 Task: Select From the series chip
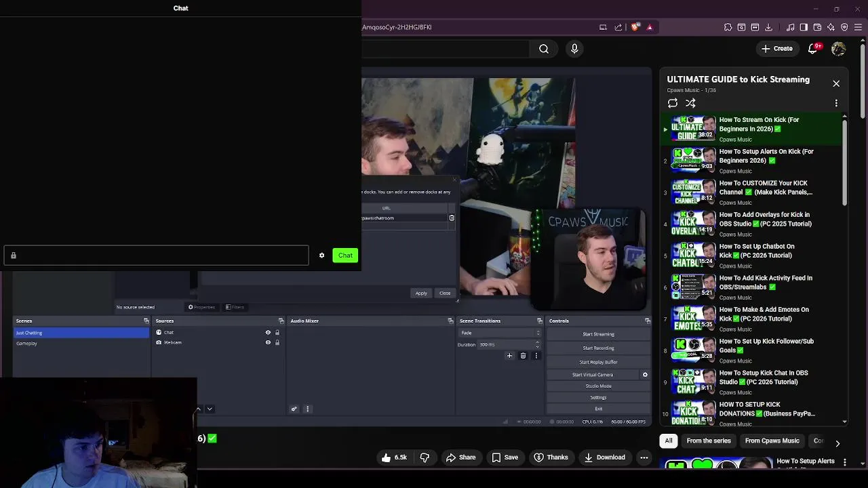[x=709, y=441]
